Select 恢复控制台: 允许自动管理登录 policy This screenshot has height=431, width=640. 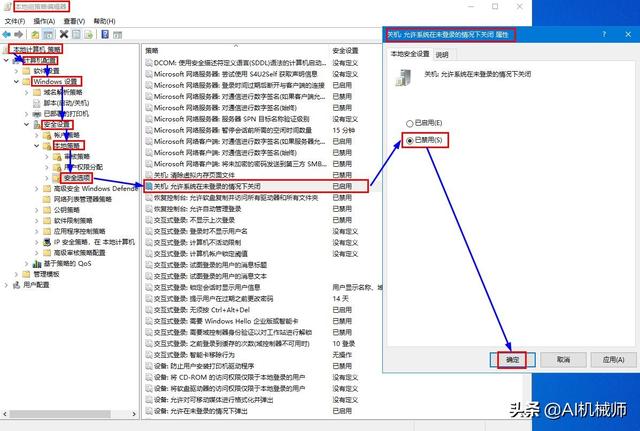[198, 209]
